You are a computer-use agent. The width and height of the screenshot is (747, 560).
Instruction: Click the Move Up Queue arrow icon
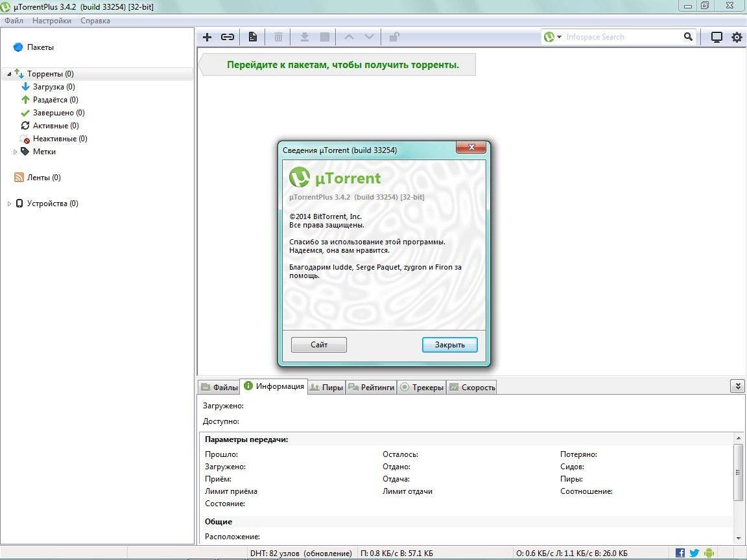pos(349,37)
